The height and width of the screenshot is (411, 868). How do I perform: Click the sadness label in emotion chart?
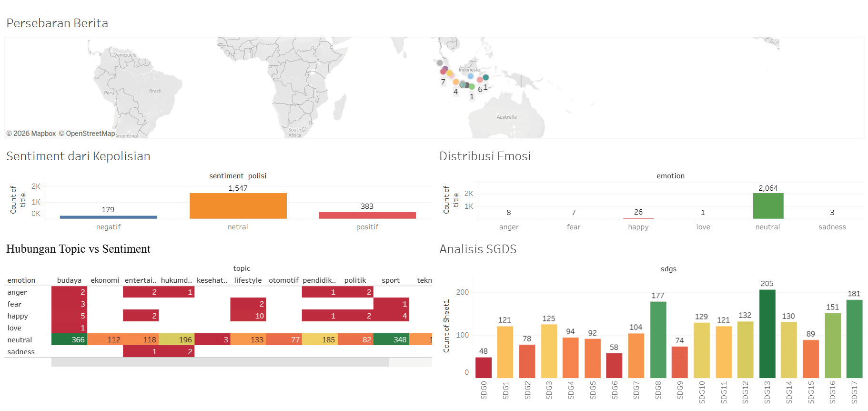(x=832, y=227)
